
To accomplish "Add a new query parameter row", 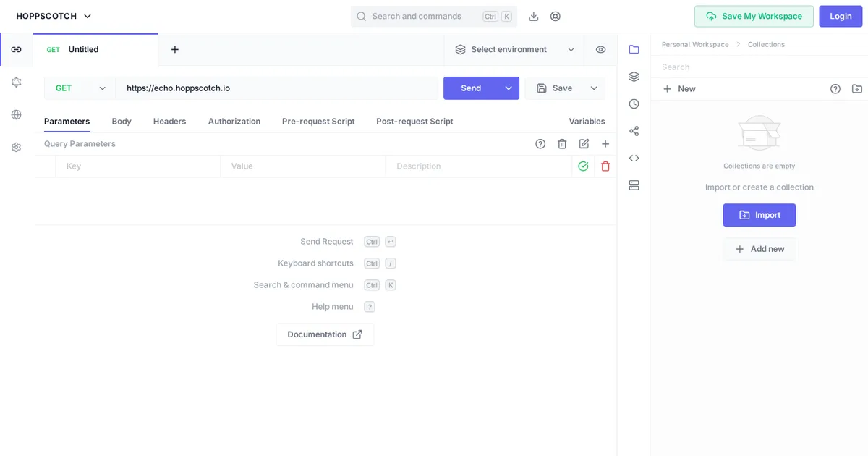I will point(605,143).
